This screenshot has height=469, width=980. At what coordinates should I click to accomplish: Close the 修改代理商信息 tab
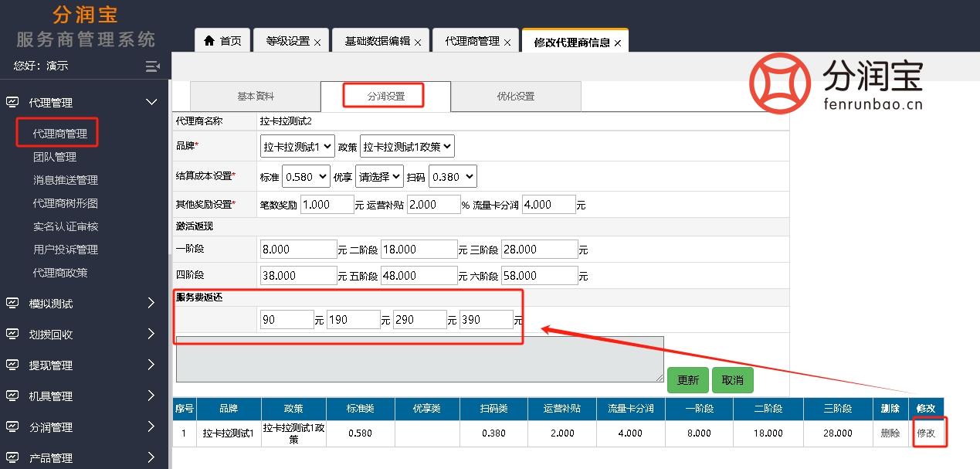[x=618, y=43]
